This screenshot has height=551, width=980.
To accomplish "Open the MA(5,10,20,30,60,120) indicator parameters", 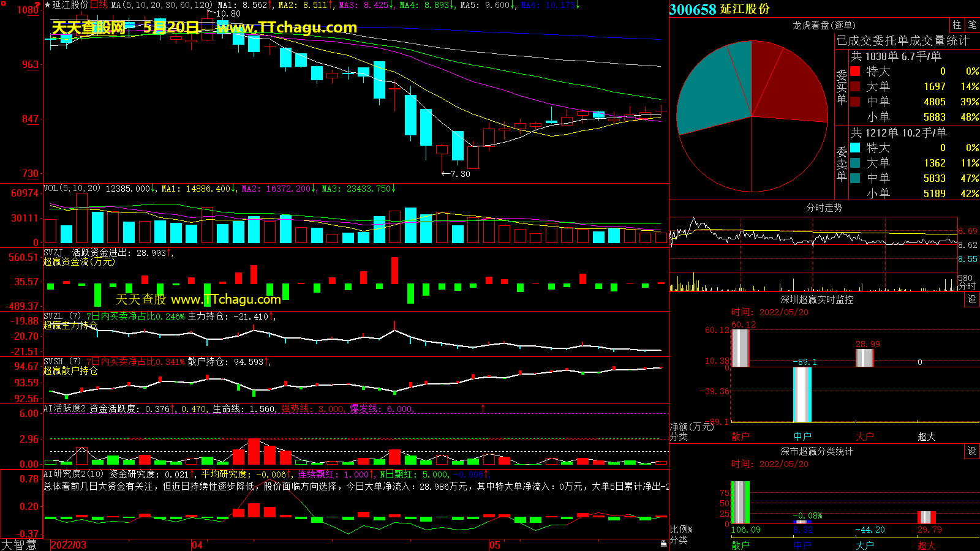I will click(162, 5).
